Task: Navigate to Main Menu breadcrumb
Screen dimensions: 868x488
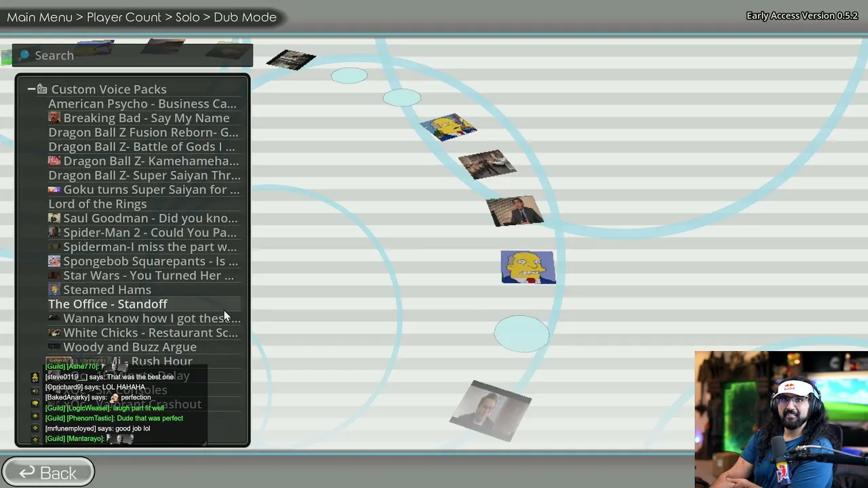Action: coord(39,17)
